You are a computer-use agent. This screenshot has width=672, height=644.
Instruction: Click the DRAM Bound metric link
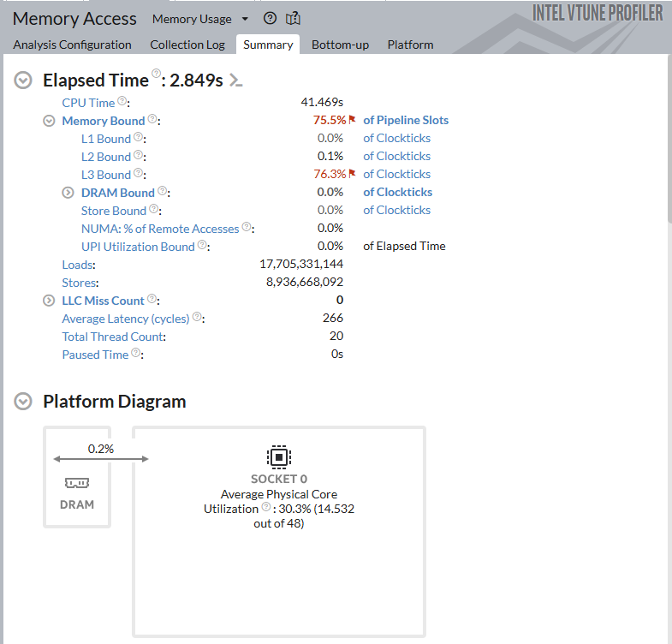(118, 193)
